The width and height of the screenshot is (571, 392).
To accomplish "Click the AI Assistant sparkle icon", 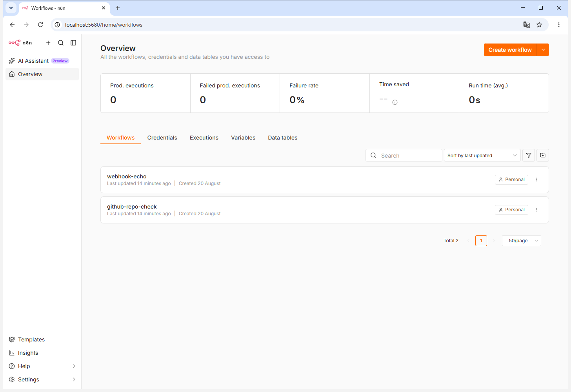I will point(12,61).
